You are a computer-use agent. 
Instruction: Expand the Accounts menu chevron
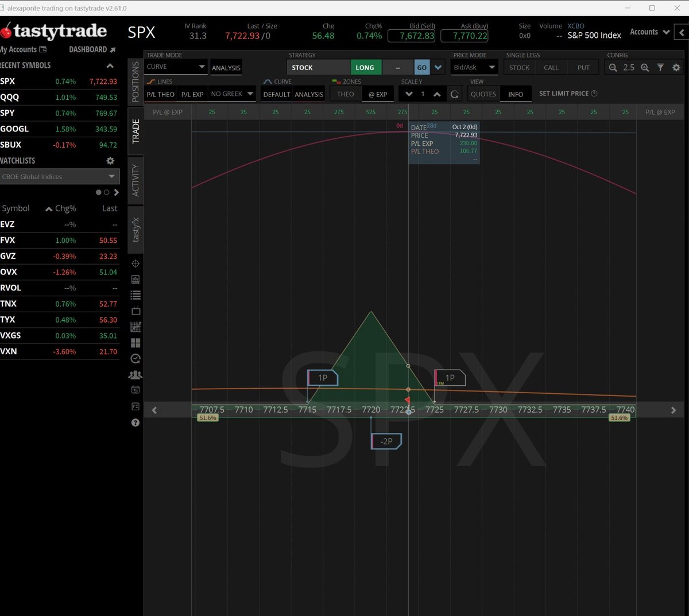[x=666, y=32]
